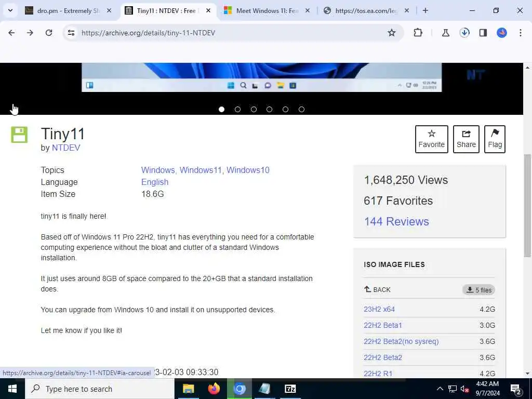Switch to the tos.ea.com tab
The width and height of the screenshot is (532, 399).
(x=366, y=10)
